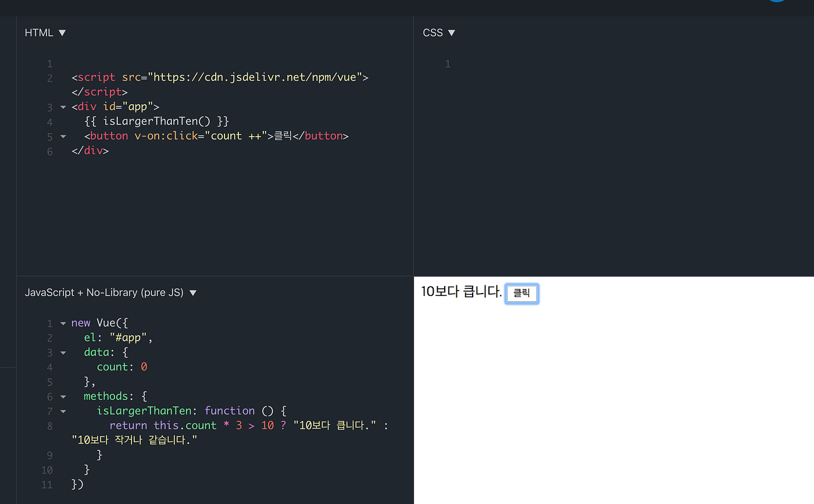Click the count value 0 in data
Image resolution: width=814 pixels, height=504 pixels.
pyautogui.click(x=144, y=367)
